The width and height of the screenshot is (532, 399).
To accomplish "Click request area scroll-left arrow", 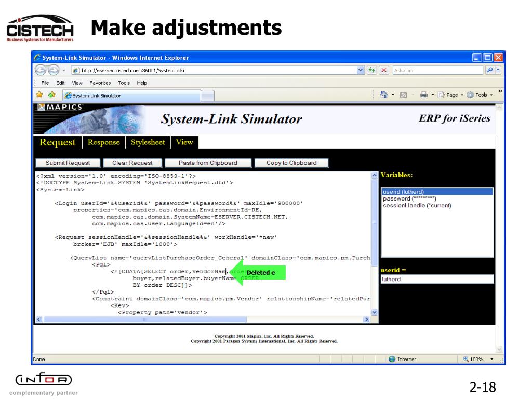I will click(38, 320).
